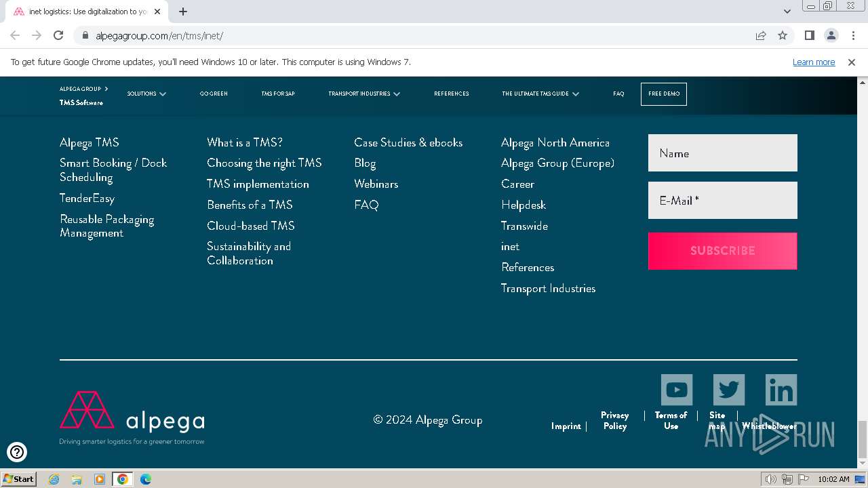
Task: Open Alpega North America link
Action: [x=555, y=142]
